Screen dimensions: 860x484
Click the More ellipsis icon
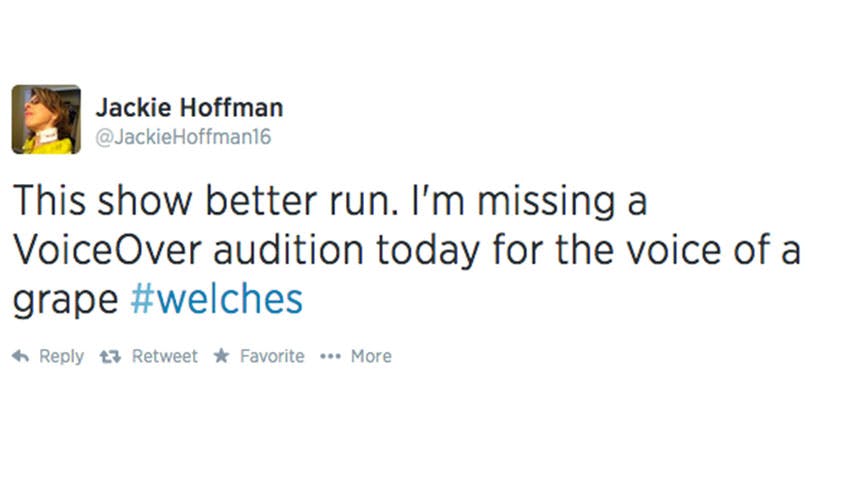point(331,357)
